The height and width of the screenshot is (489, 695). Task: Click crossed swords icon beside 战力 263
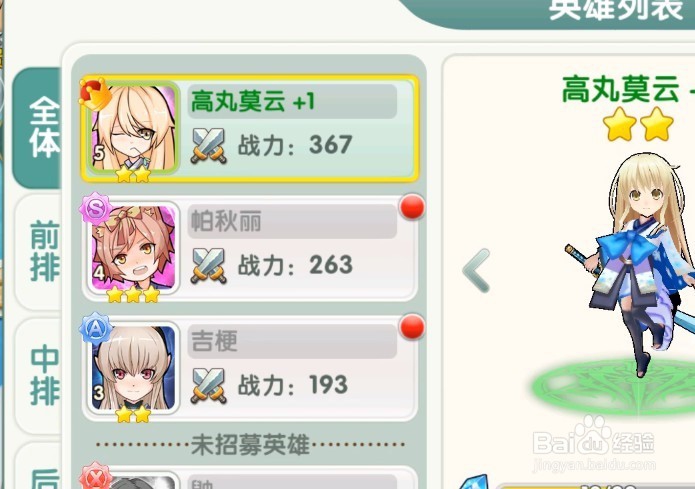[x=208, y=265]
